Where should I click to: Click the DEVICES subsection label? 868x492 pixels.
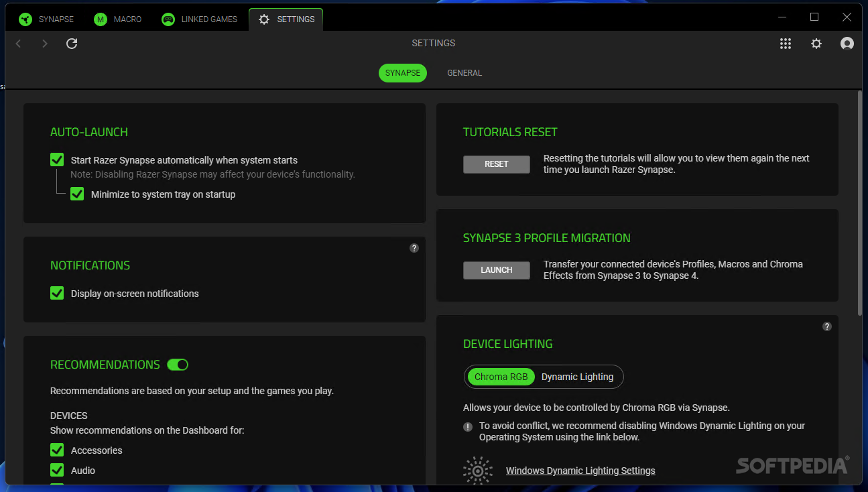[69, 416]
